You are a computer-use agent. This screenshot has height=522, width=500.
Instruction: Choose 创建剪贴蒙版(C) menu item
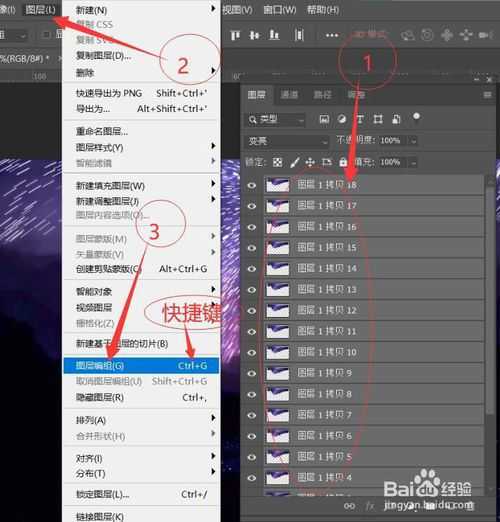141,269
